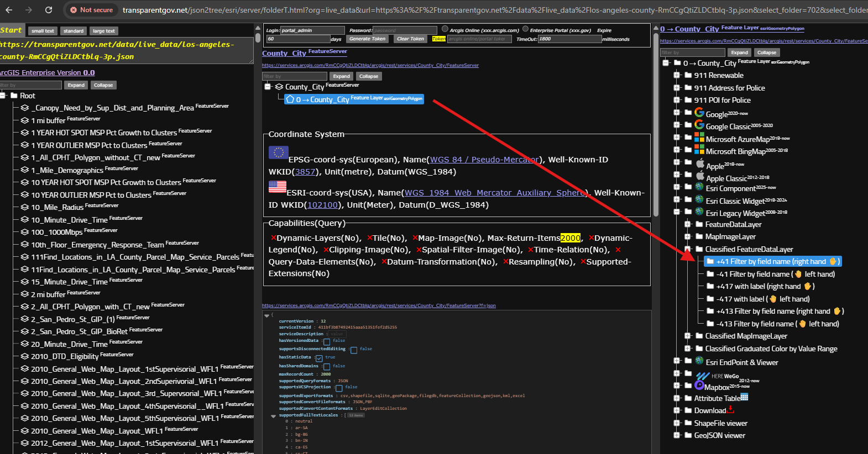Screen dimensions: 868x454
Task: Toggle the hasStaticData checkbox
Action: click(319, 358)
